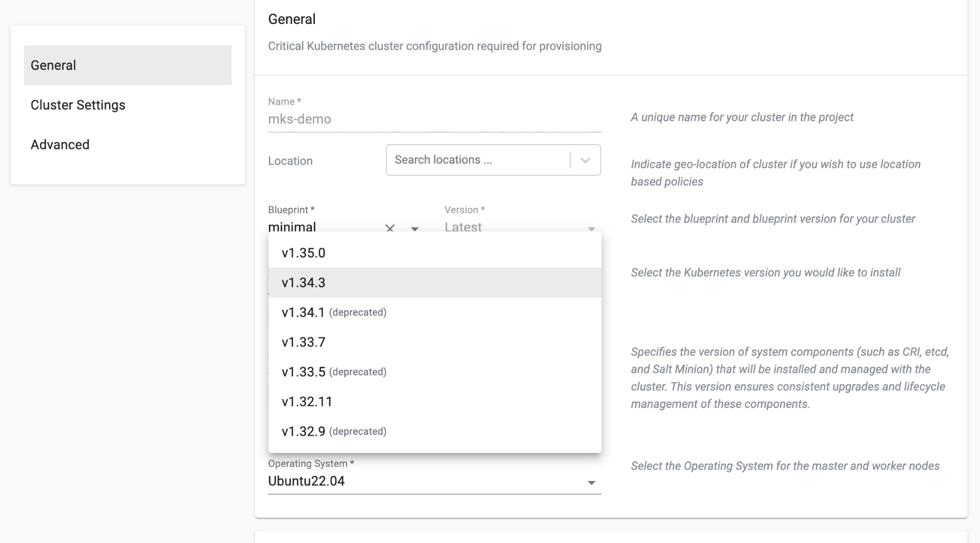Select Kubernetes version v1.32.11
Viewport: 980px width, 543px height.
tap(307, 401)
